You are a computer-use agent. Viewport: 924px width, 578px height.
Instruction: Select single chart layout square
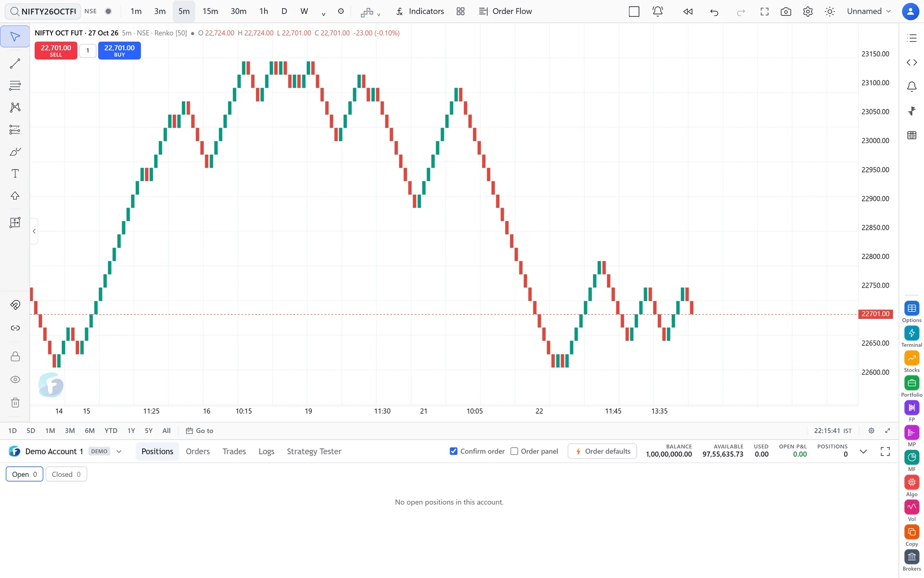point(634,12)
